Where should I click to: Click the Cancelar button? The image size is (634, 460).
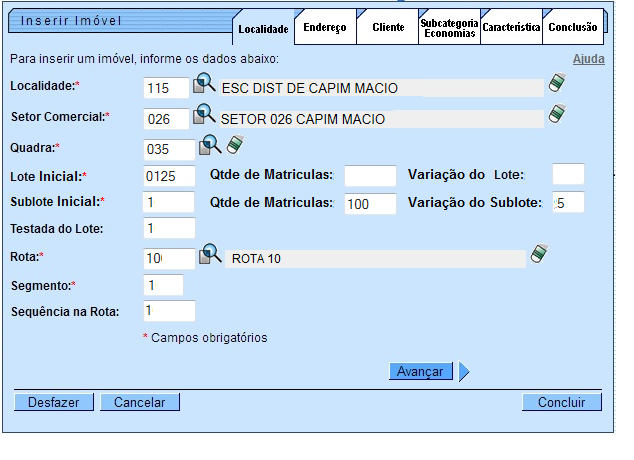(x=146, y=402)
